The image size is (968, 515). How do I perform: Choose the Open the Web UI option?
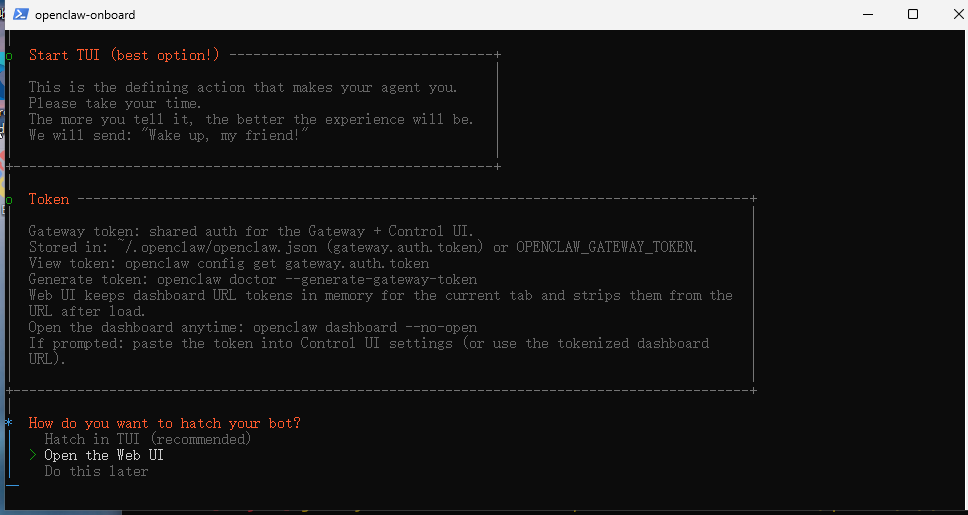103,455
